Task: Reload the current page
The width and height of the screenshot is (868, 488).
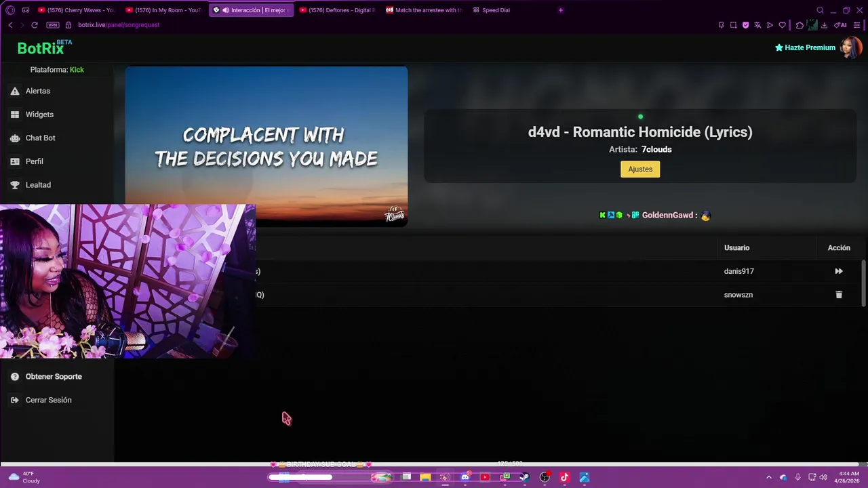Action: [x=35, y=25]
